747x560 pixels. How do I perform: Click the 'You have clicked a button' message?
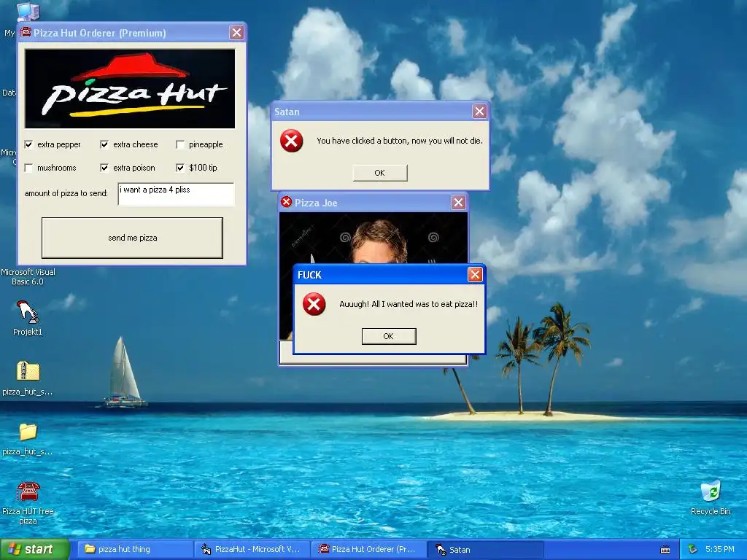(400, 141)
